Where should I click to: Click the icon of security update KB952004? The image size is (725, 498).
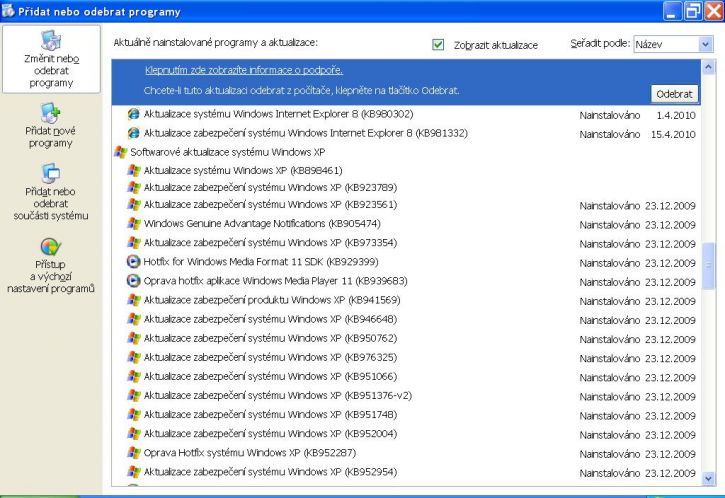pos(134,434)
